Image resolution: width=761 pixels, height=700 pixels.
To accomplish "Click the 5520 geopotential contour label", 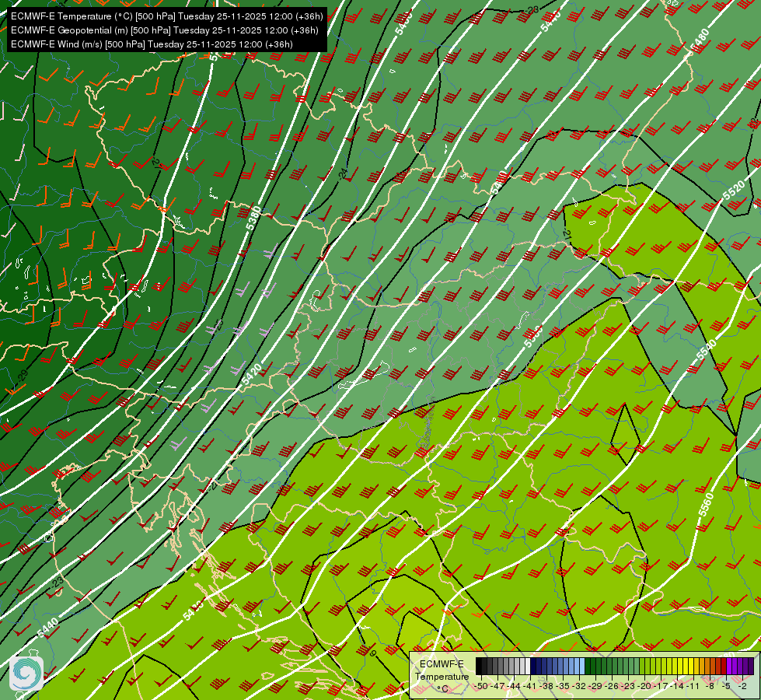I will [x=733, y=191].
